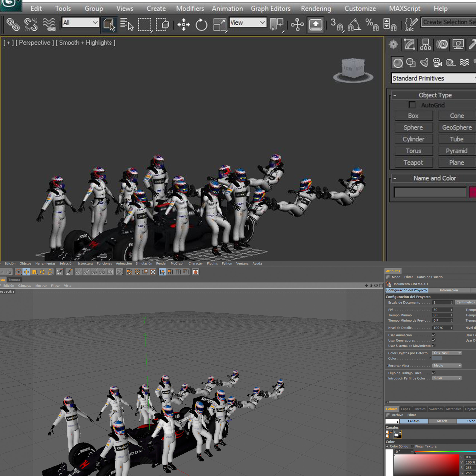This screenshot has width=476, height=476.
Task: Switch to the Información tab
Action: pyautogui.click(x=449, y=290)
